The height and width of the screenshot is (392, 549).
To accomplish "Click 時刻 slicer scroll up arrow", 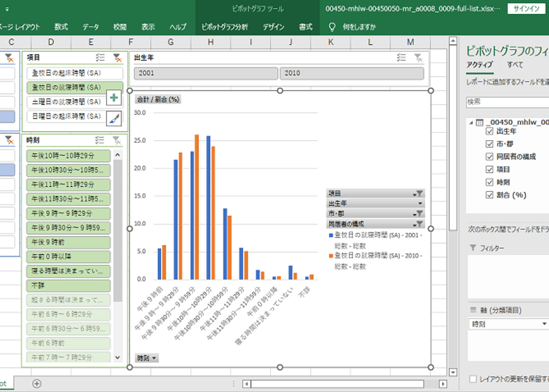I will click(x=118, y=154).
